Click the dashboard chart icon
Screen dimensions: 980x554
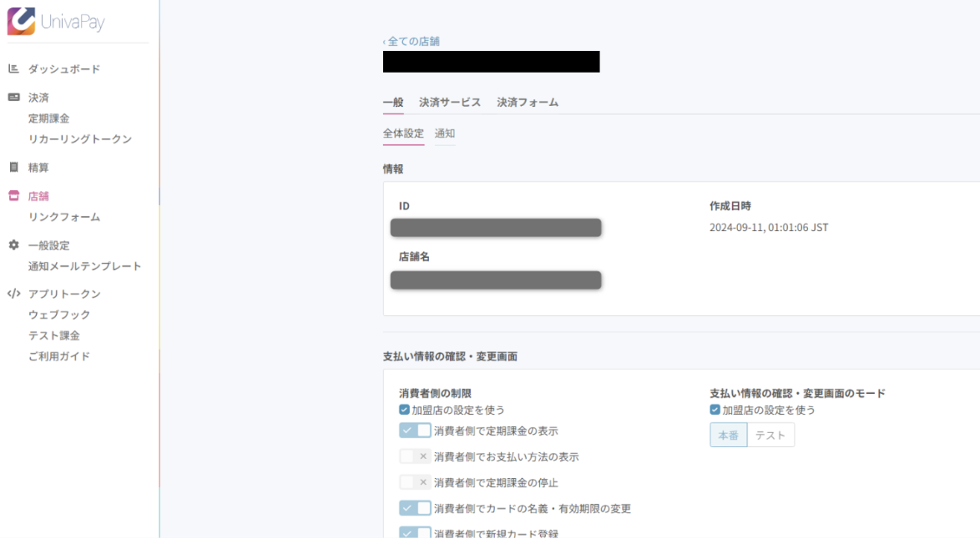[13, 69]
